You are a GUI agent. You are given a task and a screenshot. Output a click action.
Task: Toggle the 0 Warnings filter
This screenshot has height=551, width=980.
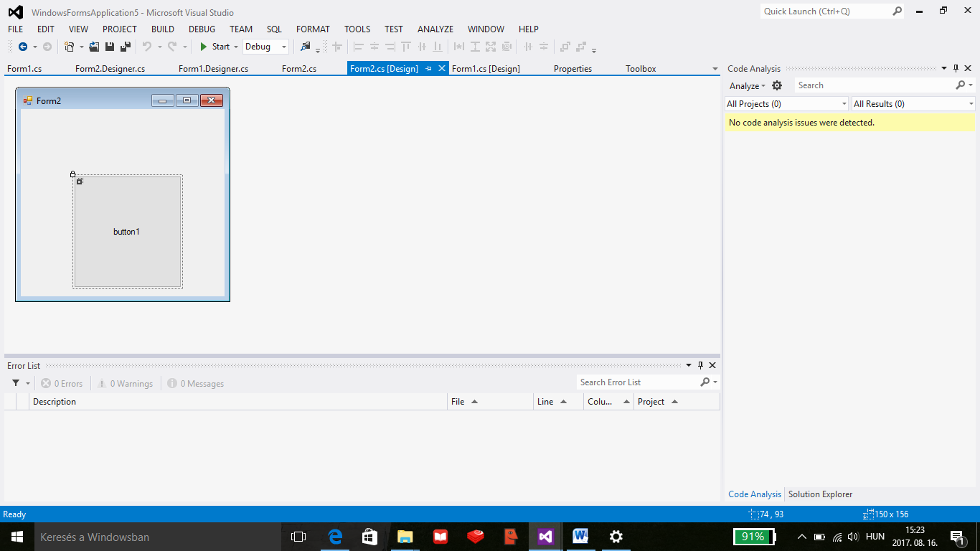(125, 384)
